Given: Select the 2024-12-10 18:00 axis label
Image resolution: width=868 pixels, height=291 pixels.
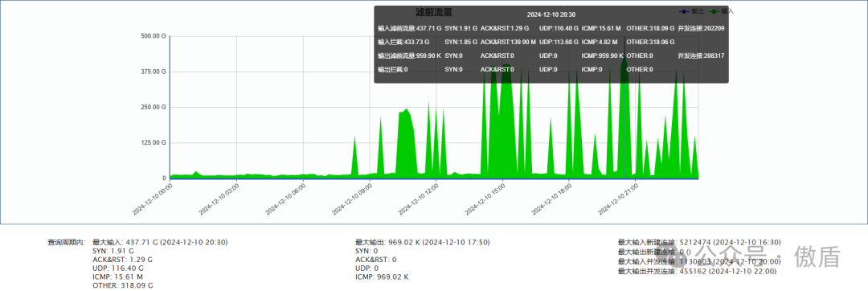Looking at the screenshot, I should [551, 199].
